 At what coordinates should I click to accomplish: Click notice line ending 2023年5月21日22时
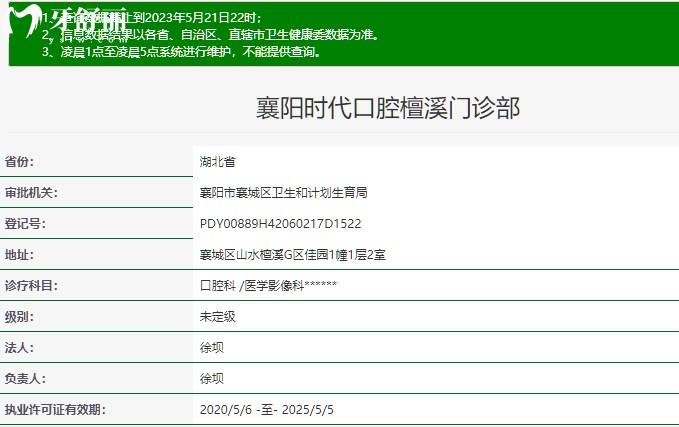tap(152, 18)
